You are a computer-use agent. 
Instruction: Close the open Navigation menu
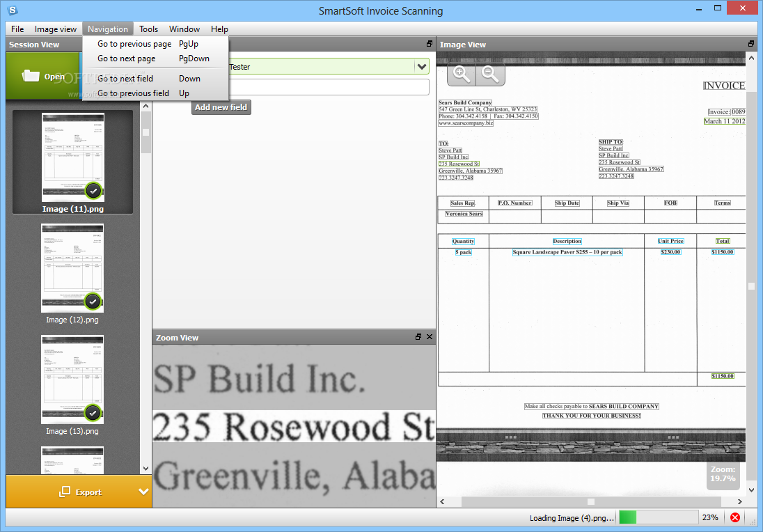coord(107,29)
